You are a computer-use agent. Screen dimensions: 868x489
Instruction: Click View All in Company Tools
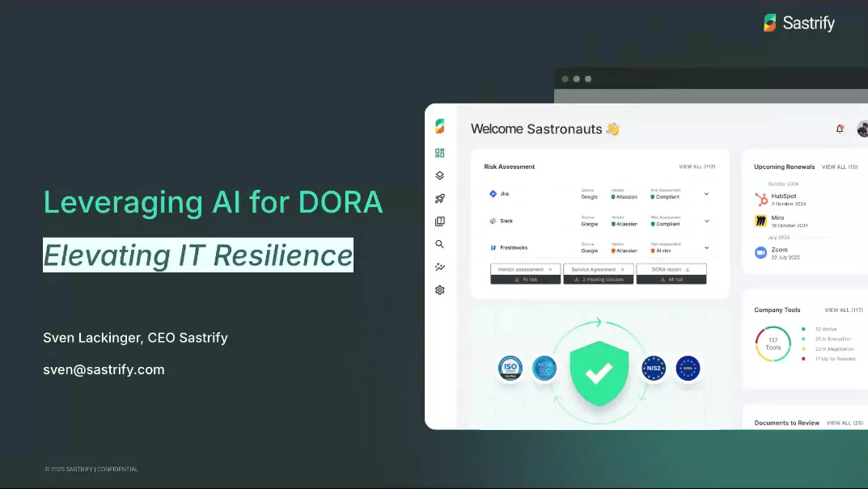(844, 310)
